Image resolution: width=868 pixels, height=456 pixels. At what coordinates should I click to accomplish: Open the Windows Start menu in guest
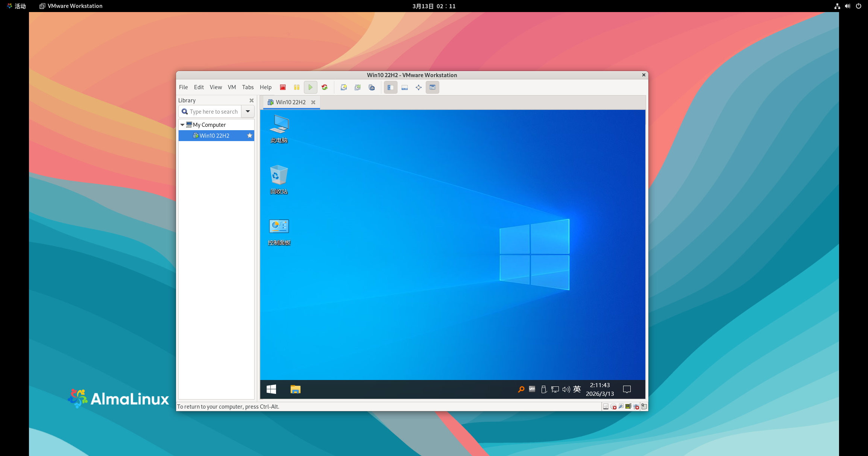(x=271, y=389)
